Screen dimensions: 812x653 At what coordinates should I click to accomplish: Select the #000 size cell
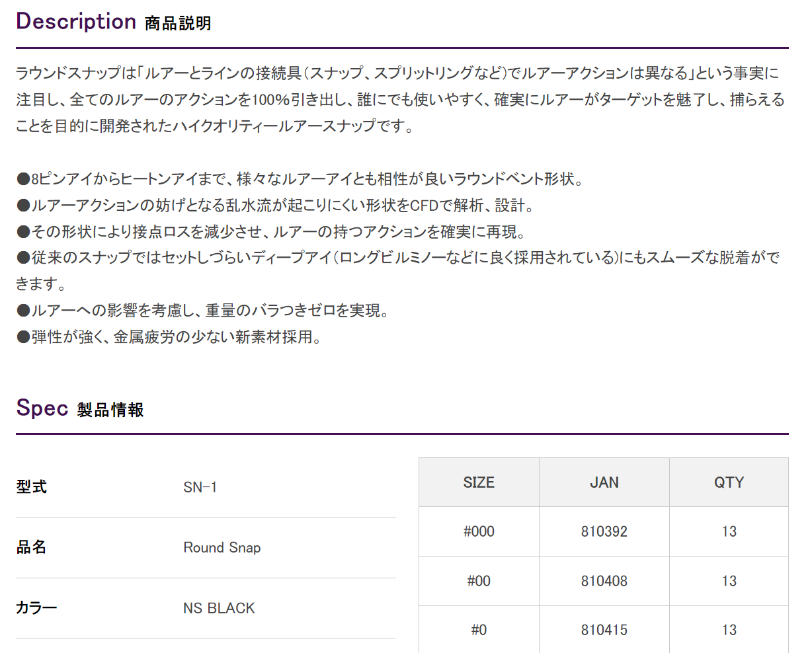click(x=479, y=531)
